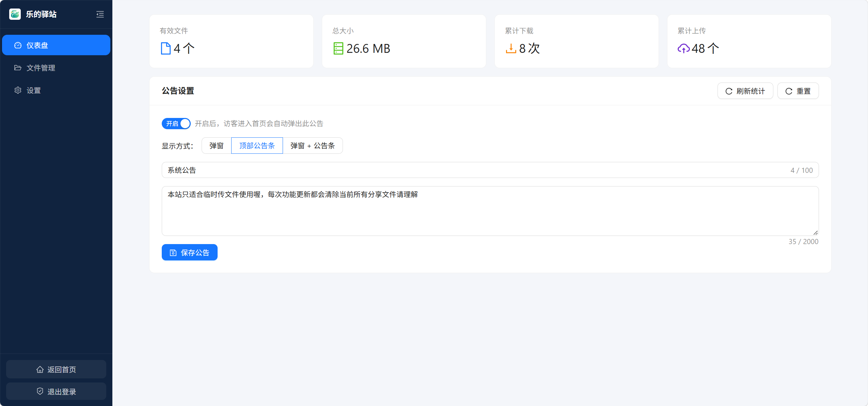This screenshot has width=868, height=406.
Task: Go to 文件管理 in the sidebar
Action: [x=56, y=67]
